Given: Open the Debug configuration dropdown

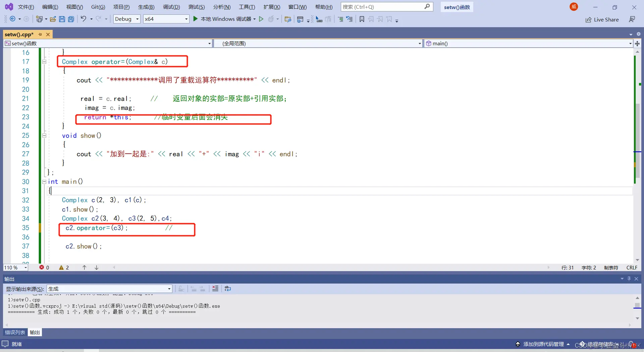Looking at the screenshot, I should [x=127, y=19].
